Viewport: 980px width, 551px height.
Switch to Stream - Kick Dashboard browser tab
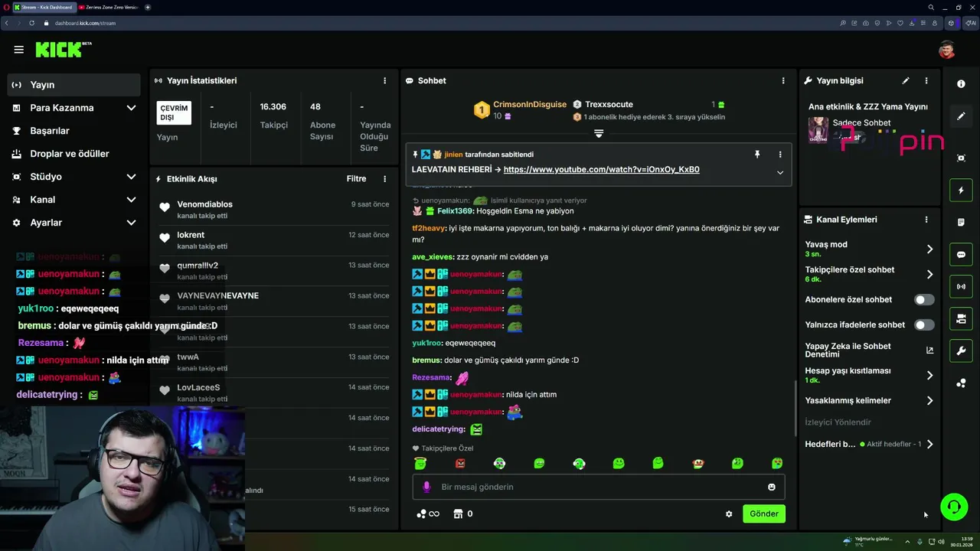tap(44, 7)
